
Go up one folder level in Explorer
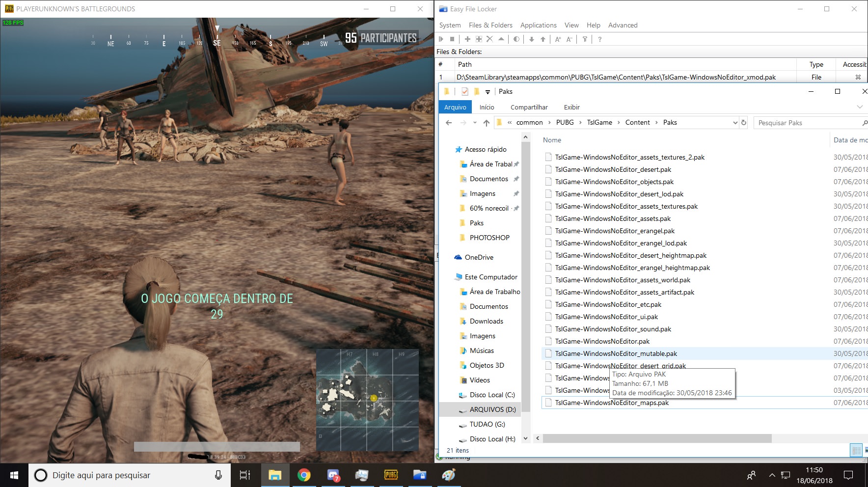(x=486, y=123)
